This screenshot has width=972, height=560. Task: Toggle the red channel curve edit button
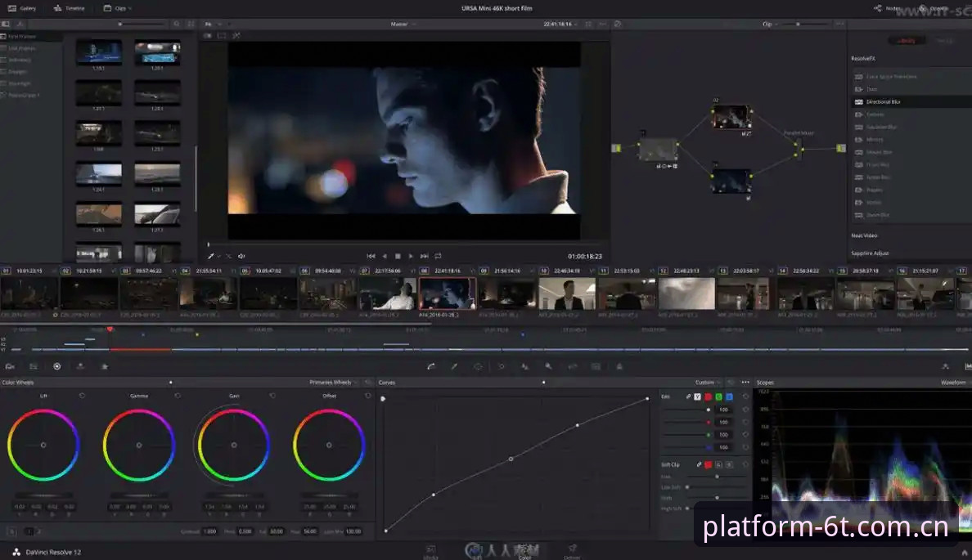pos(708,396)
